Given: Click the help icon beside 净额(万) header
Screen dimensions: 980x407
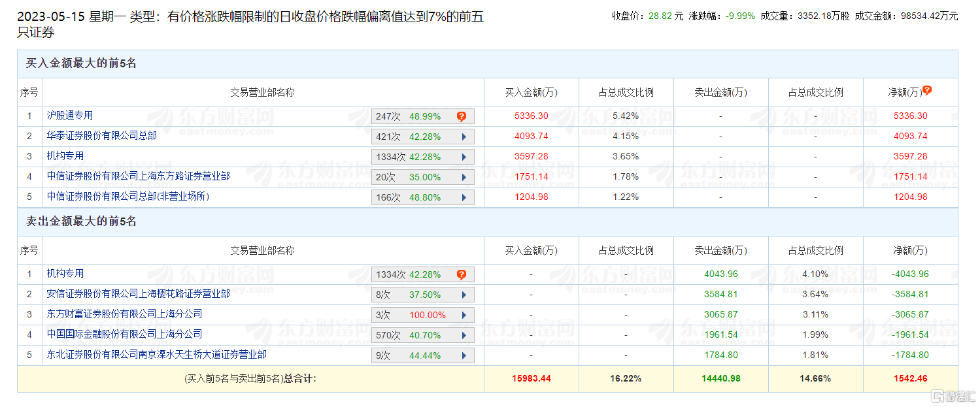Looking at the screenshot, I should click(x=926, y=91).
